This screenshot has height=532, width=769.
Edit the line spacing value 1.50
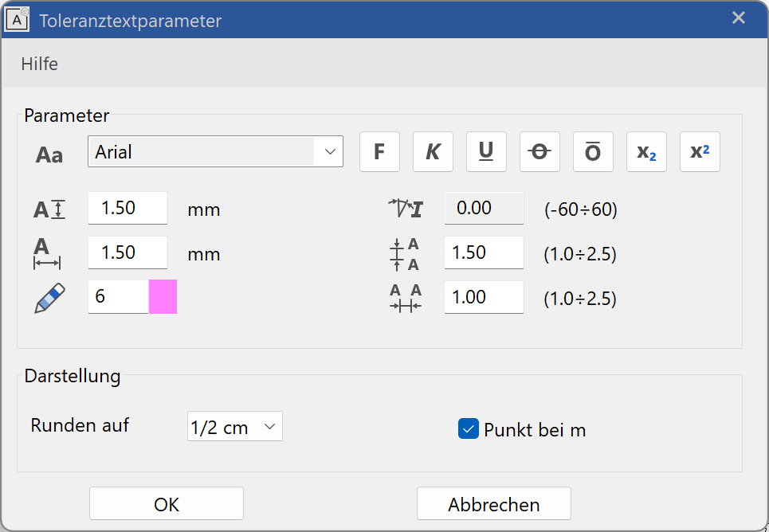click(x=484, y=252)
